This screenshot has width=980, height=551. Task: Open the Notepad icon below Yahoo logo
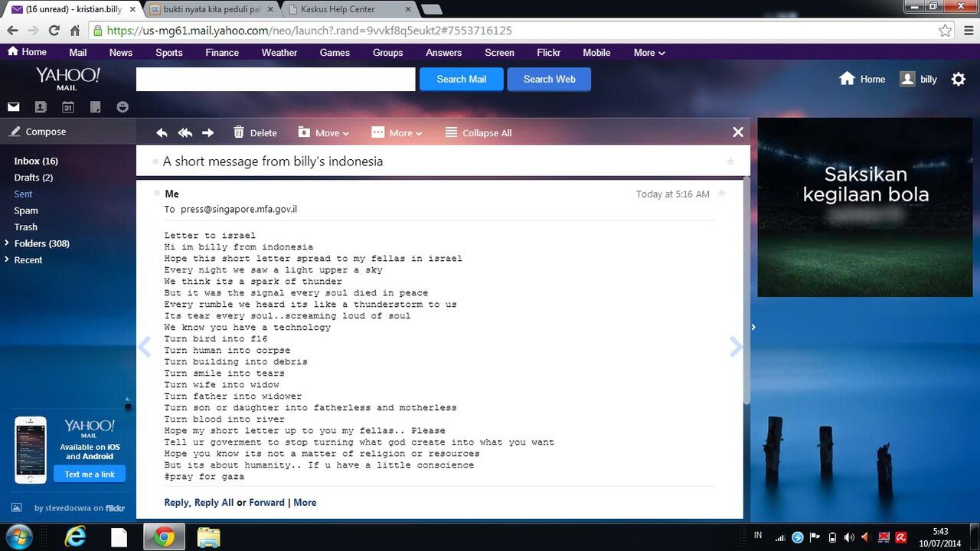[x=96, y=107]
